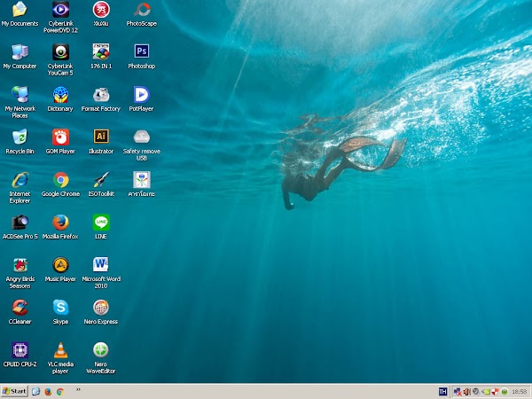532x399 pixels.
Task: Click the first Quick Launch icon beside Start
Action: pyautogui.click(x=36, y=392)
